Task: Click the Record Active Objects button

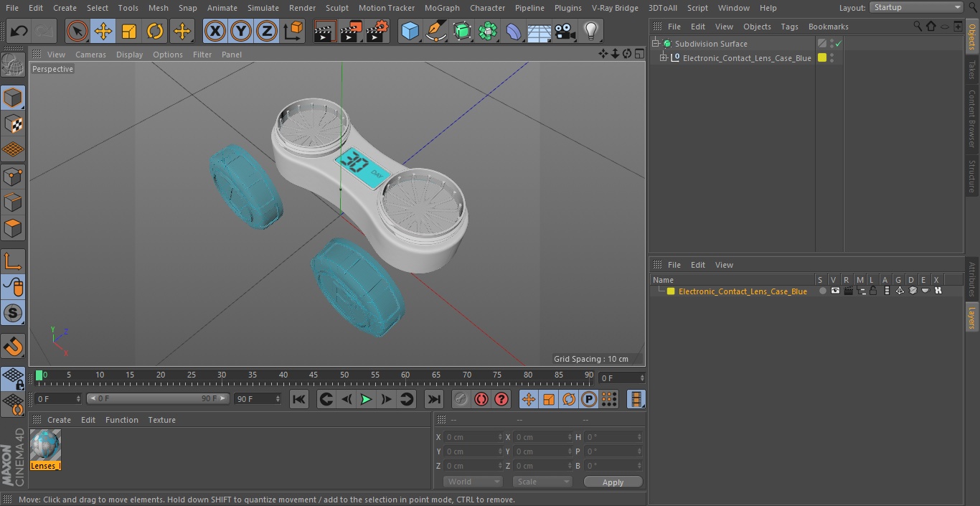Action: coord(461,399)
